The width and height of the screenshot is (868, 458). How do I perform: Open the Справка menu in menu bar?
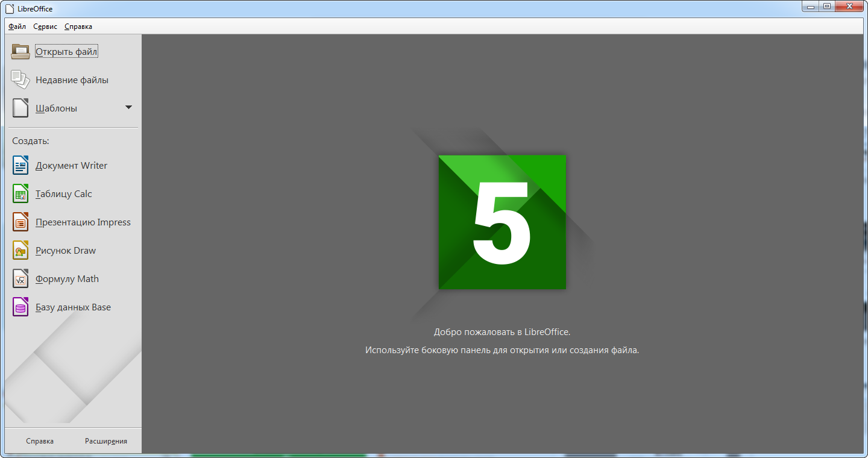[x=78, y=27]
